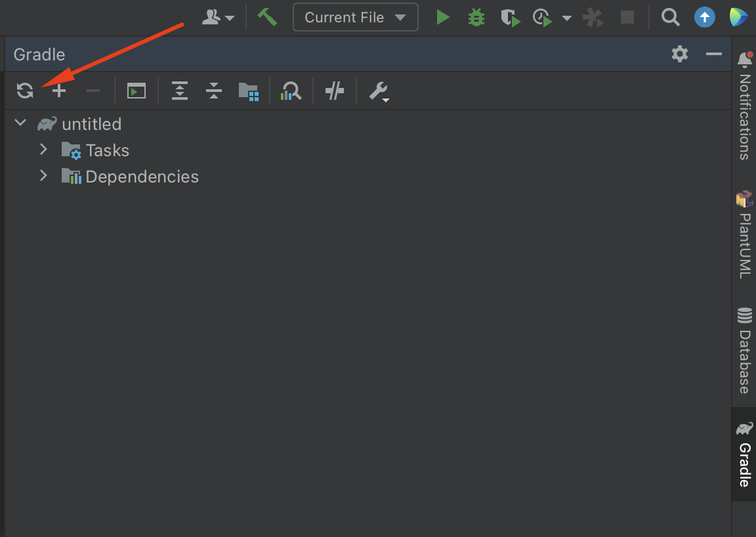756x537 pixels.
Task: Collapse the untitled project node
Action: click(21, 123)
